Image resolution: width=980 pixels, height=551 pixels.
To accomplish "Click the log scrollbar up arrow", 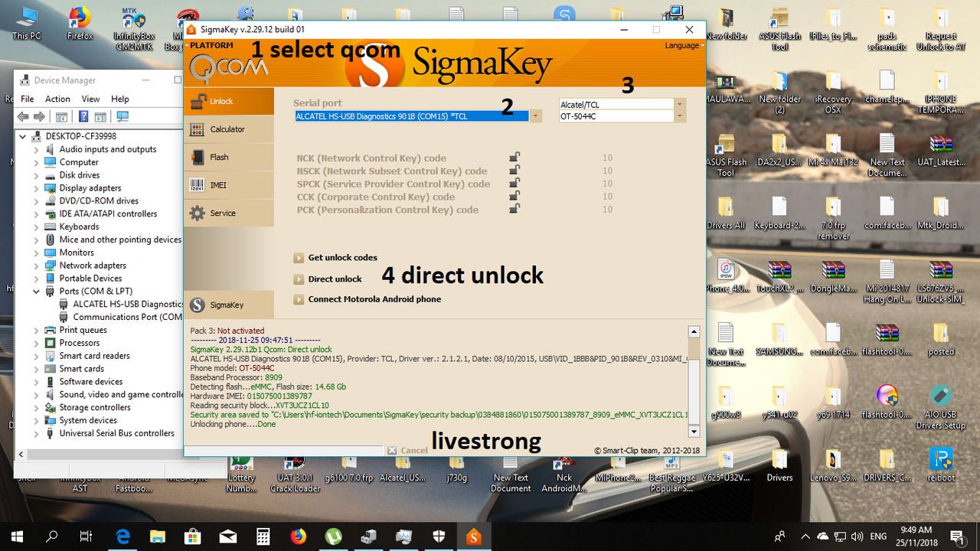I will tap(694, 332).
